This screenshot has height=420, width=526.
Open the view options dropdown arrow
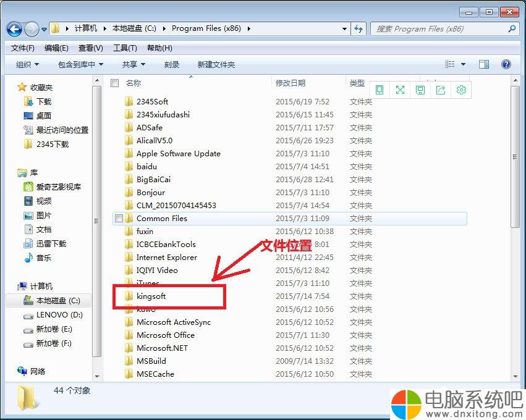464,64
